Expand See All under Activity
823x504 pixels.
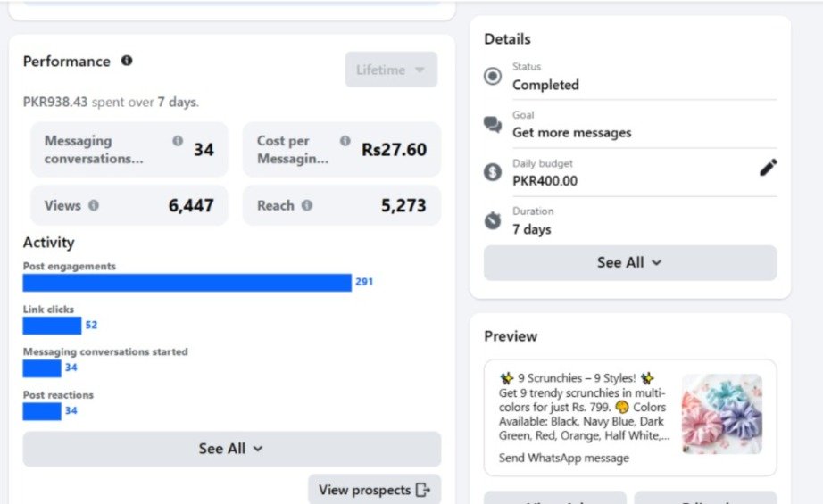click(x=231, y=449)
